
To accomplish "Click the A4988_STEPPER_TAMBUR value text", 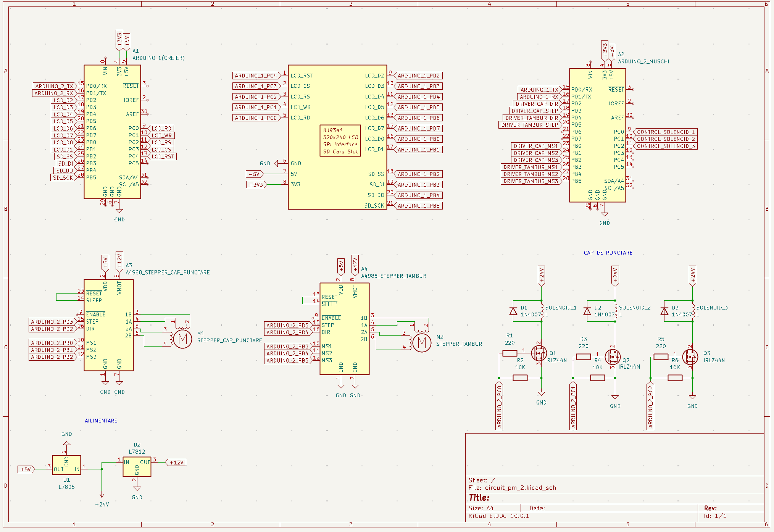I will [393, 276].
